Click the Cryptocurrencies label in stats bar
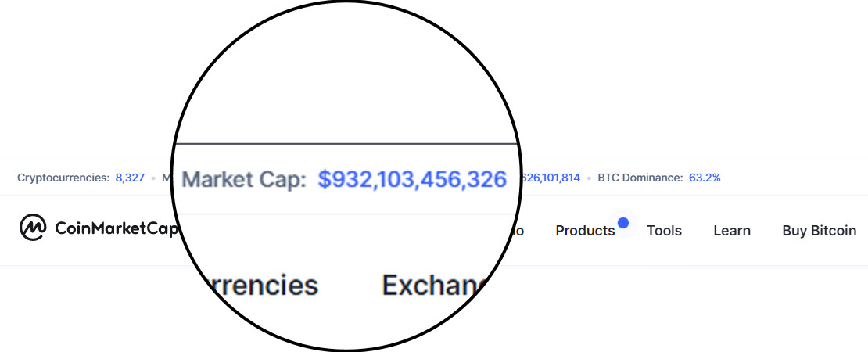 [63, 178]
